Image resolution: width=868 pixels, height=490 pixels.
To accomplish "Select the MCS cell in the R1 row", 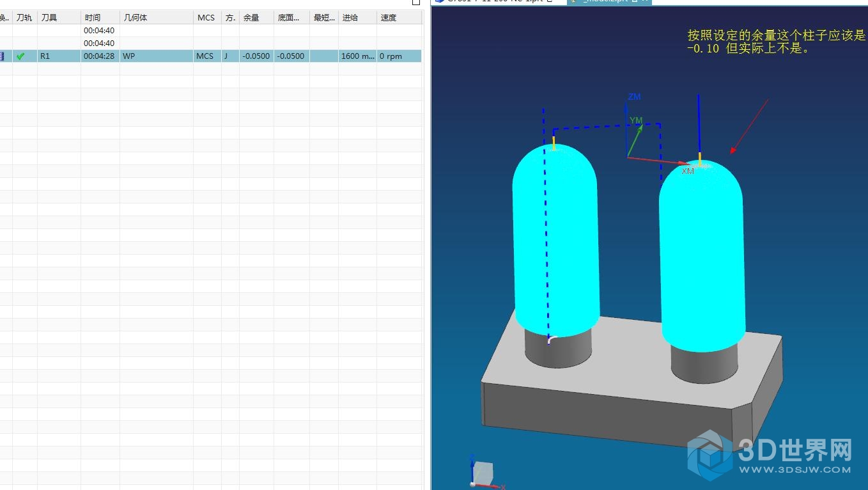I will coord(207,56).
